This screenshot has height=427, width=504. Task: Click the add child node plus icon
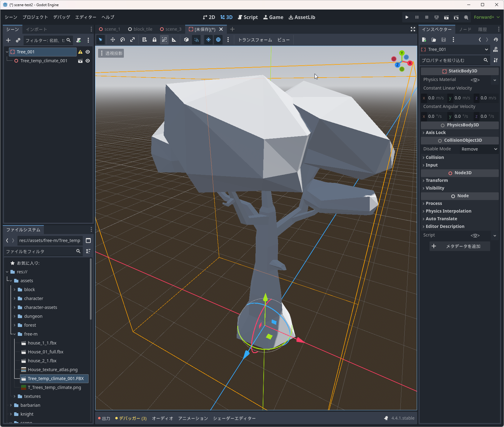point(8,40)
